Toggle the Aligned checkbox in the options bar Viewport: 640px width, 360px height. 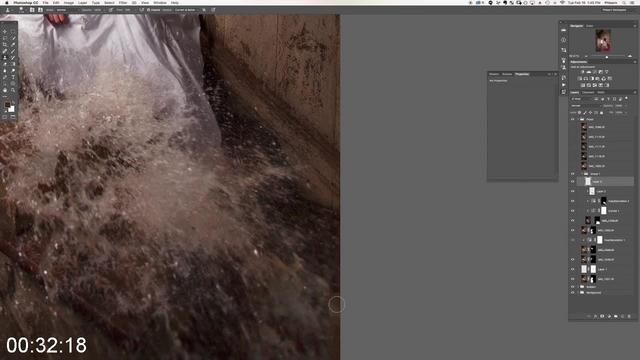[148, 10]
